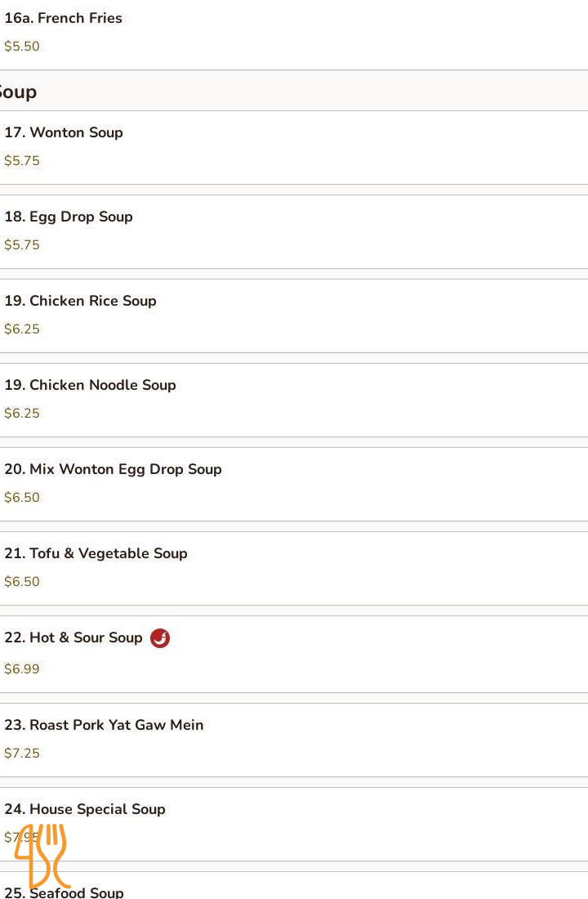Viewport: 588px width, 899px height.
Task: Open 24. House Special Soup
Action: tap(85, 809)
